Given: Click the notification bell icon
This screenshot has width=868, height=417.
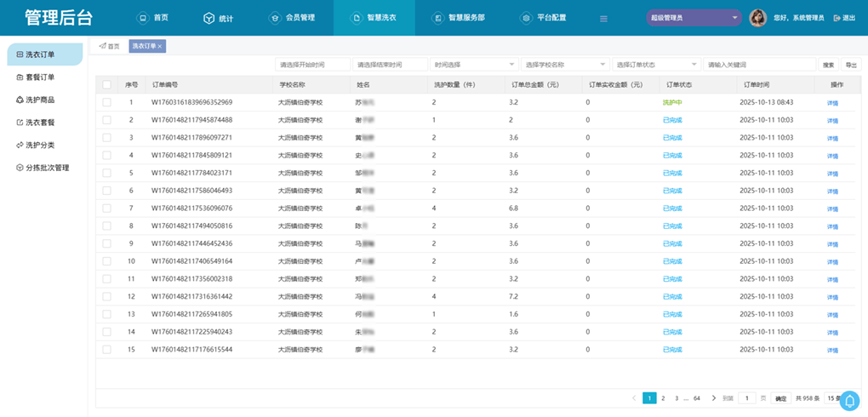Looking at the screenshot, I should tap(849, 400).
